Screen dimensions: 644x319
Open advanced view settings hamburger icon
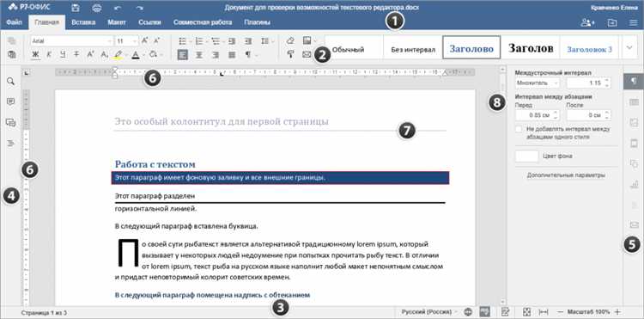coord(634,22)
